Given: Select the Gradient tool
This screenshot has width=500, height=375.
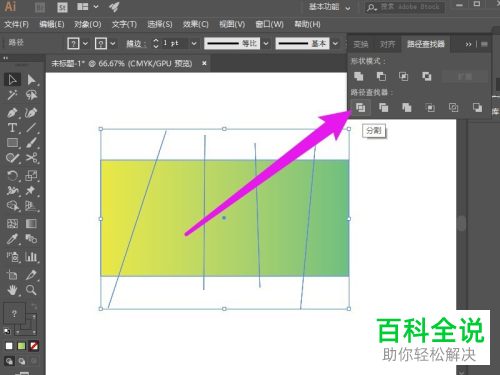Looking at the screenshot, I should (31, 223).
